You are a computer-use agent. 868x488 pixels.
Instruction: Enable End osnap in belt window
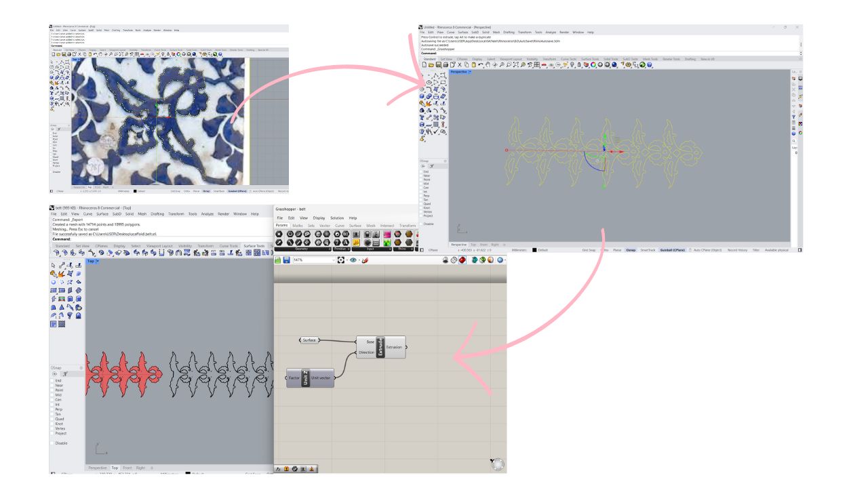(53, 381)
